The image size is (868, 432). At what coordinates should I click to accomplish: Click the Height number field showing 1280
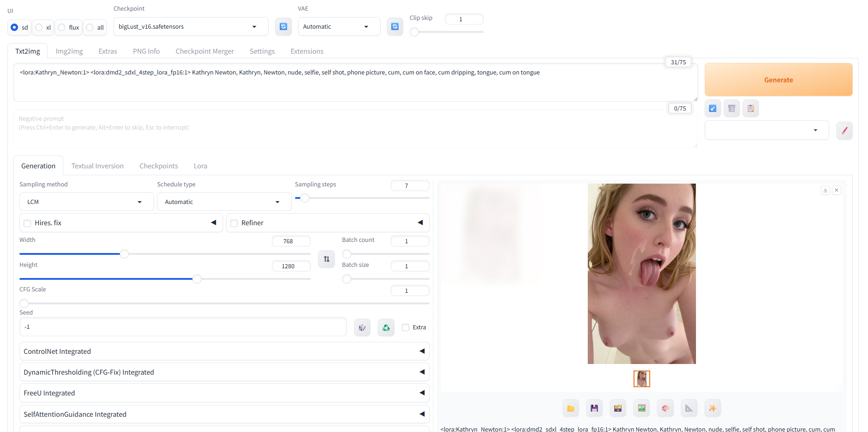pyautogui.click(x=291, y=266)
